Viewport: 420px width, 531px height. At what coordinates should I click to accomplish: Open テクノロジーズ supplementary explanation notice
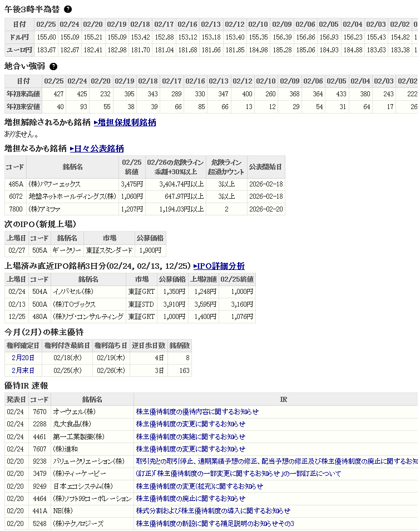pyautogui.click(x=215, y=524)
